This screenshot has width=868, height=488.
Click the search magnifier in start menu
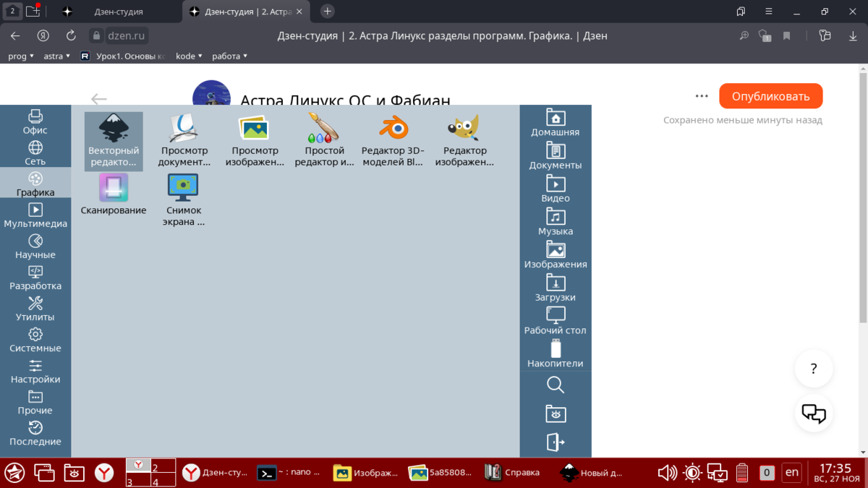(556, 385)
